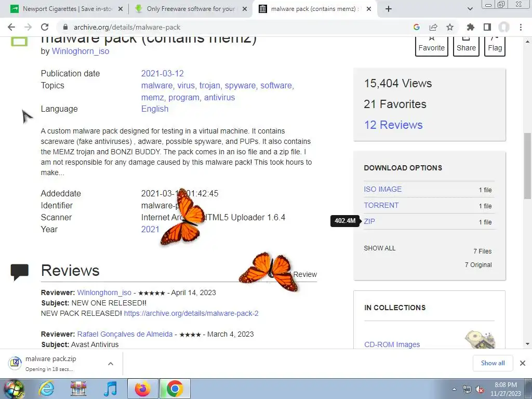Click the page vertical scrollbar thumb
Viewport: 532px width, 399px height.
click(527, 166)
